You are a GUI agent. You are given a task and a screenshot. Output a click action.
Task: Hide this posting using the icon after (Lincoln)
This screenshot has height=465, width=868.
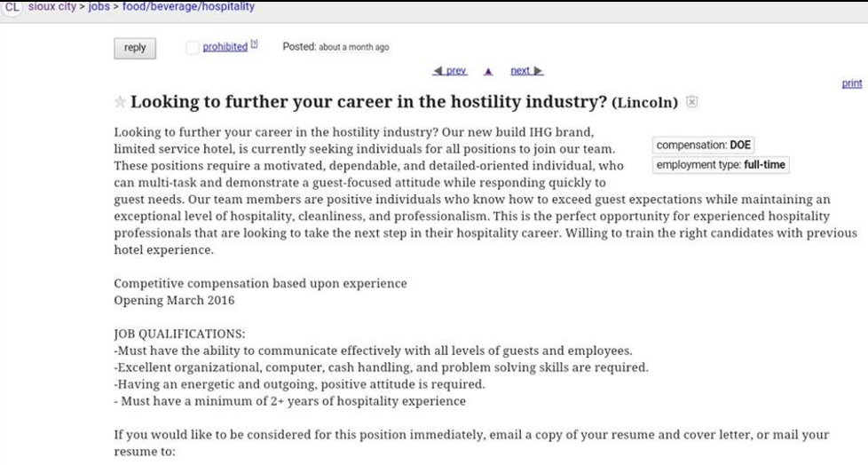[692, 102]
